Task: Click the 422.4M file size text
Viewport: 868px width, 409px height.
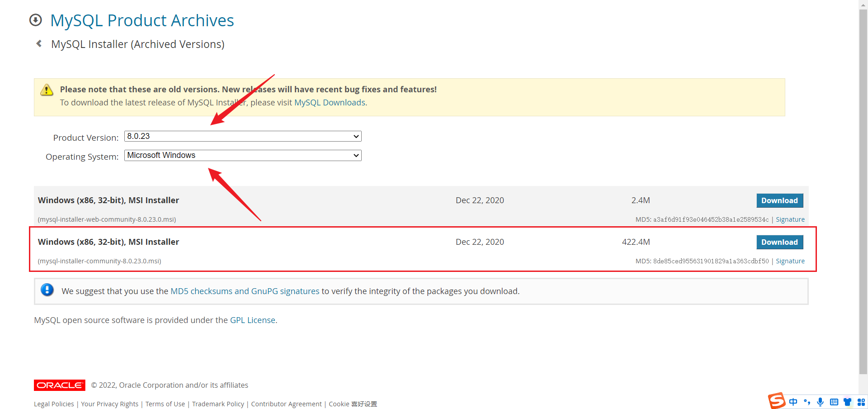Action: (636, 242)
